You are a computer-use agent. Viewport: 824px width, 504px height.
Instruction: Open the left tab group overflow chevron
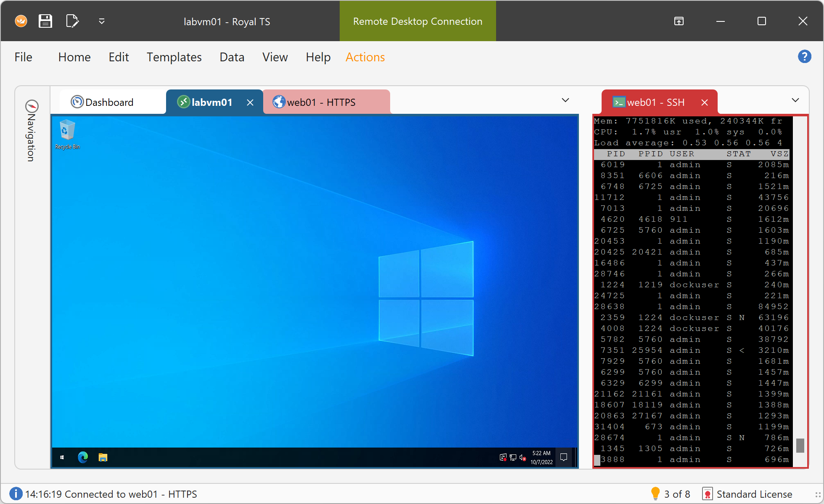pos(565,100)
